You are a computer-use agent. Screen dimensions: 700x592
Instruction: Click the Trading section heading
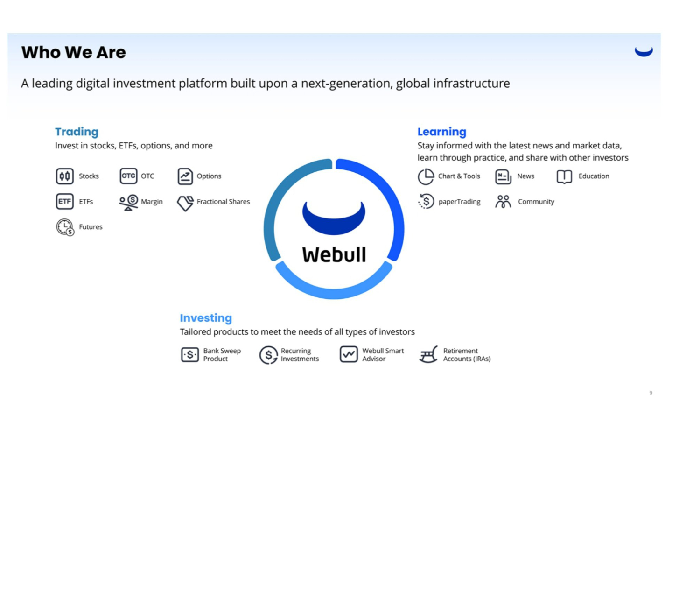point(77,132)
